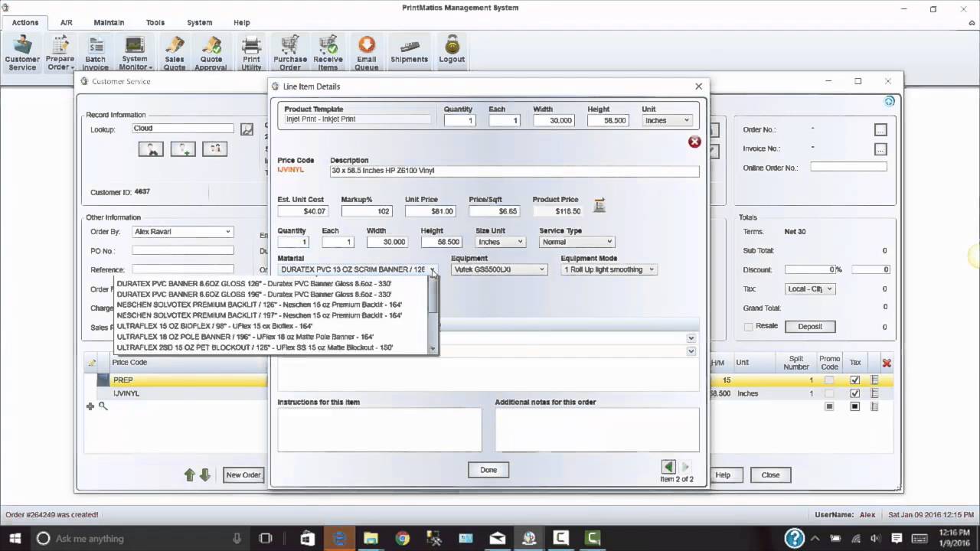This screenshot has width=980, height=551.
Task: Open Chrome from the Windows taskbar
Action: click(x=402, y=538)
